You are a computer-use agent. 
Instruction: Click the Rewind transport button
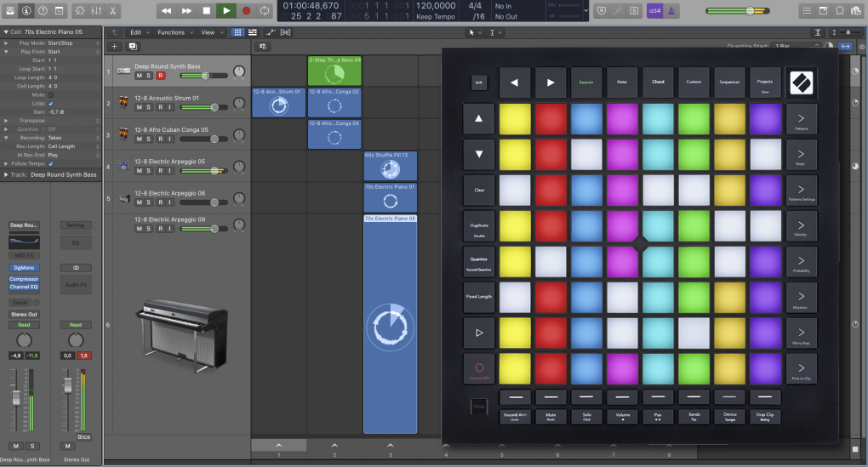point(166,10)
